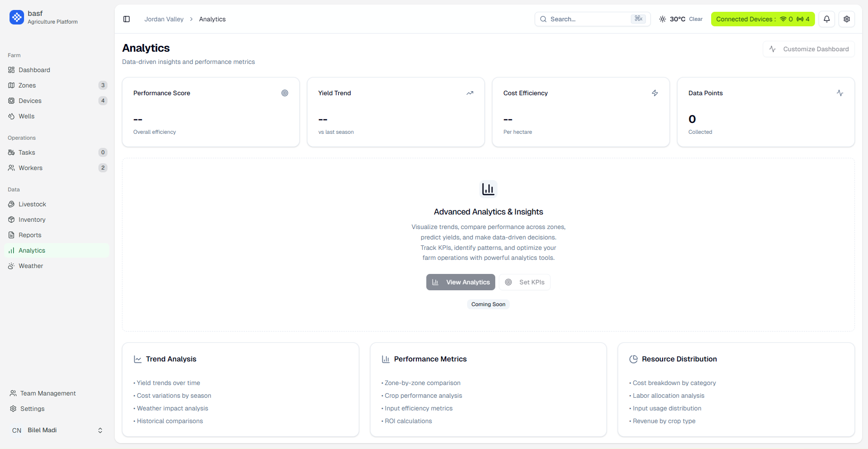Click the pie chart icon beside Resource Distribution
The height and width of the screenshot is (449, 868).
[634, 359]
